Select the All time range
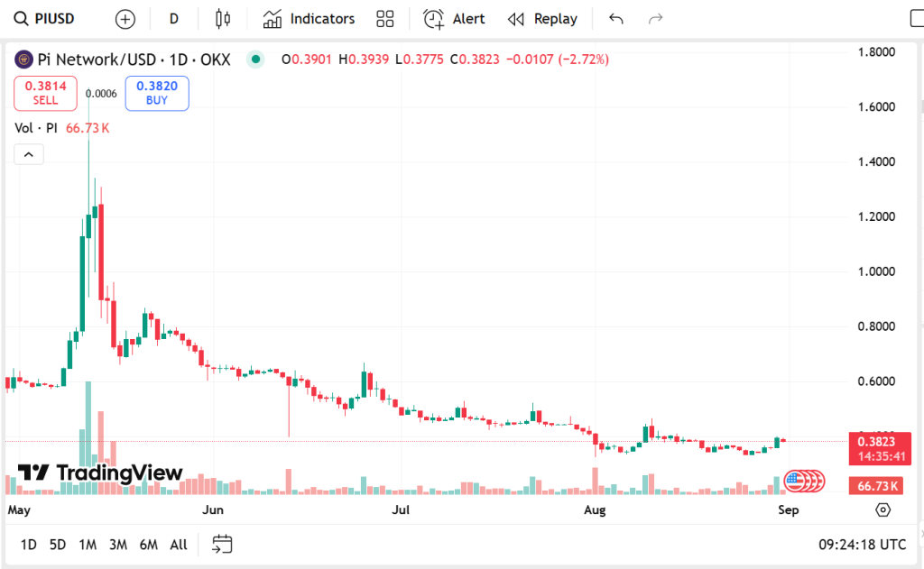 coord(179,545)
